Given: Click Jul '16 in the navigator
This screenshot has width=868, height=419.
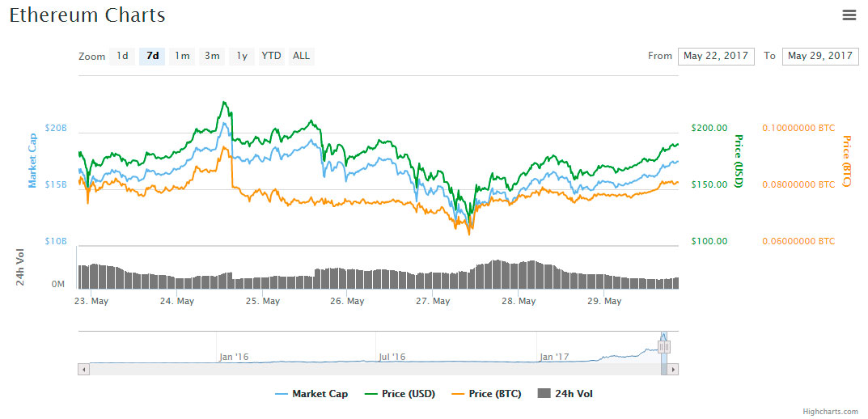Looking at the screenshot, I should click(392, 357).
